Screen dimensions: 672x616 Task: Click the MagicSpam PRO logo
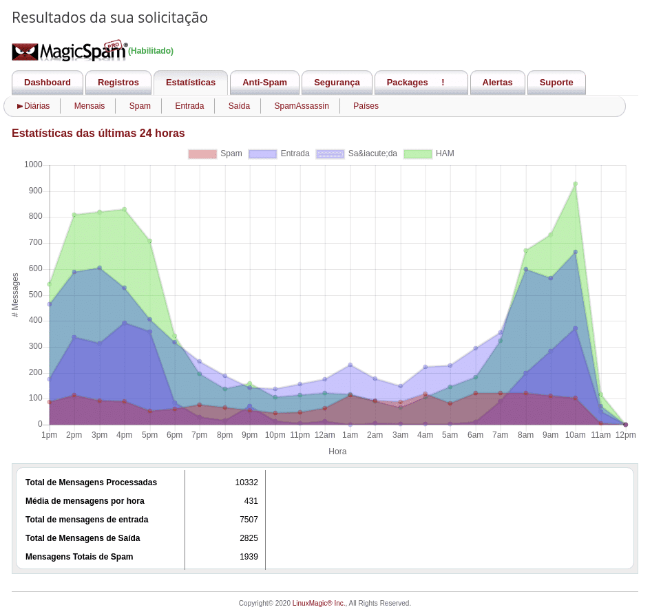[69, 51]
